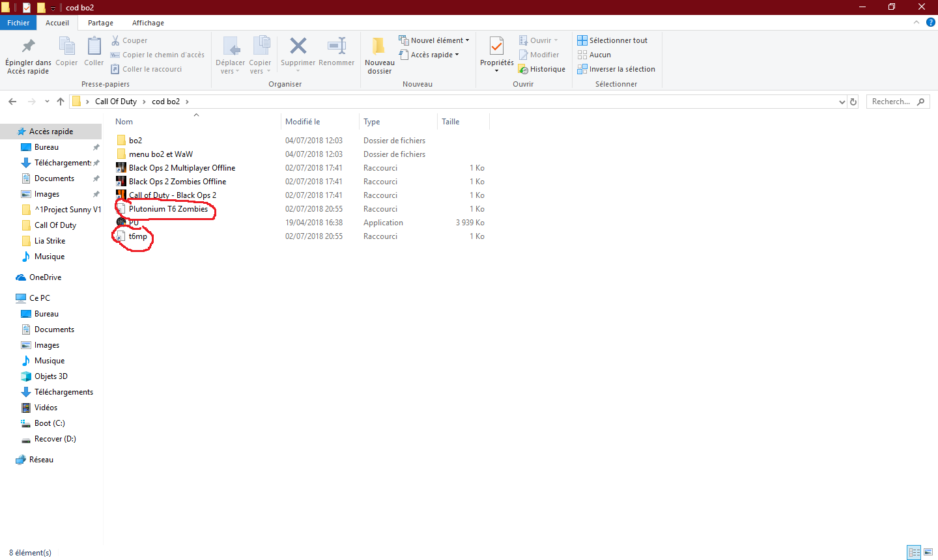Viewport: 938px width, 560px height.
Task: Click the Recherch... search field
Action: pos(897,102)
